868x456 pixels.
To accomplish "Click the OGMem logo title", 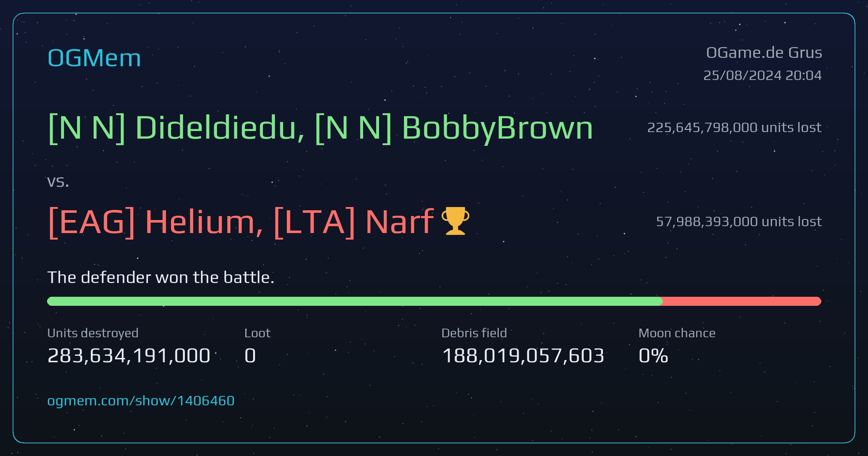I will pos(94,58).
